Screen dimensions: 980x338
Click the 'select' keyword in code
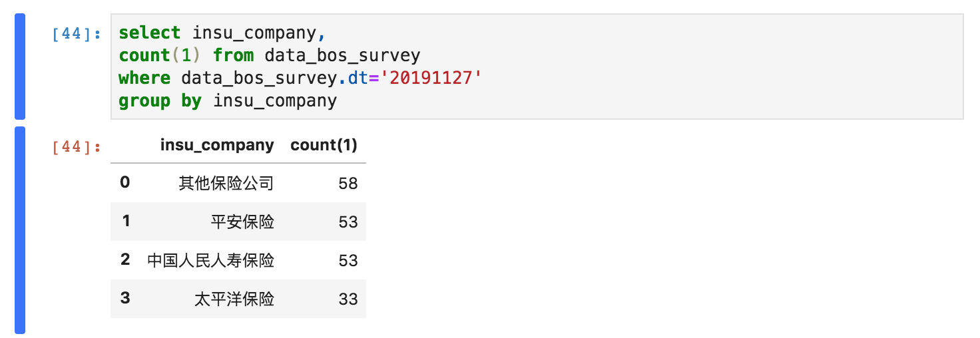pos(150,33)
